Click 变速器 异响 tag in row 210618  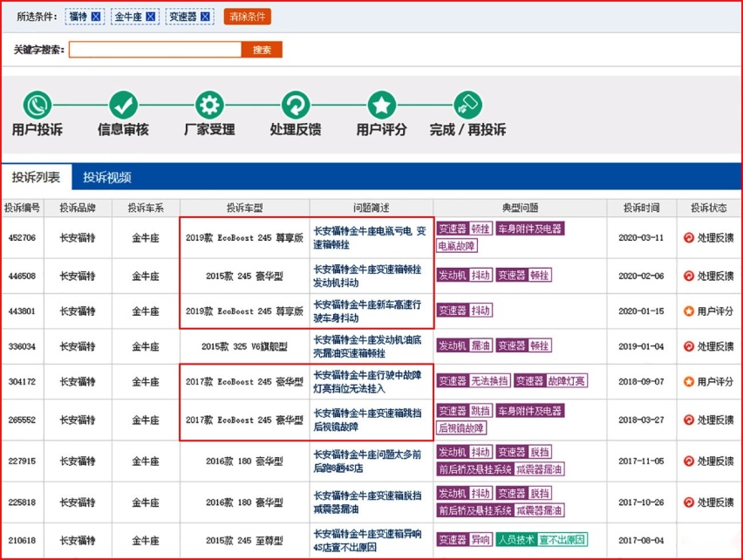464,539
